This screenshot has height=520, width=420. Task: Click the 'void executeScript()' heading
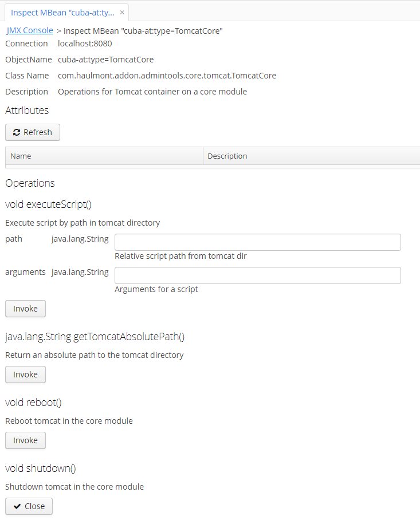point(49,204)
